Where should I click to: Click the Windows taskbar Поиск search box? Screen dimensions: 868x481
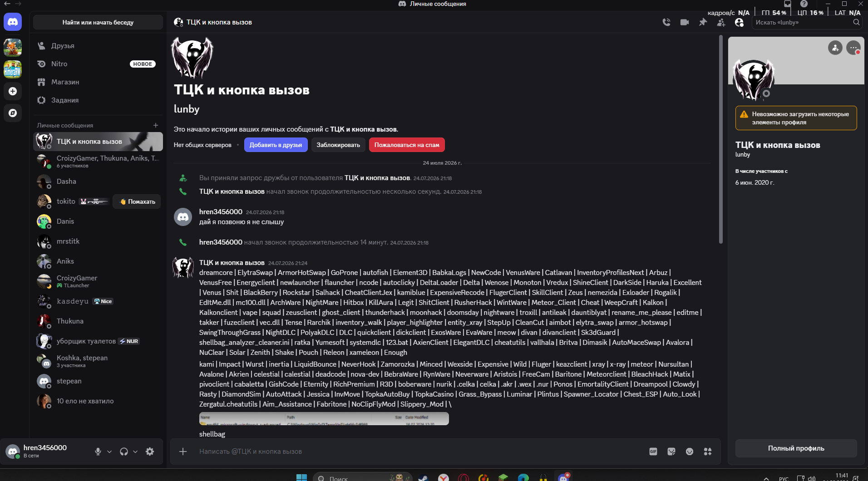tap(362, 477)
